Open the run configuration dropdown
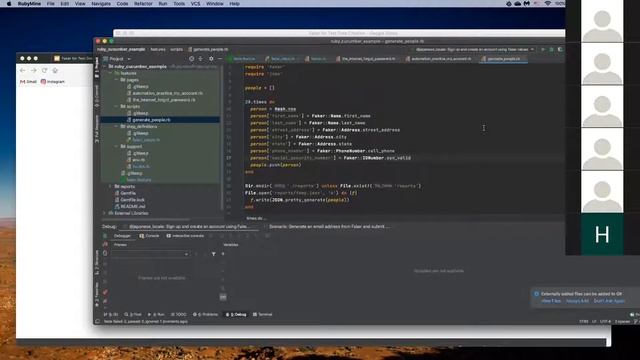Viewport: 640px width, 360px height. 475,49
